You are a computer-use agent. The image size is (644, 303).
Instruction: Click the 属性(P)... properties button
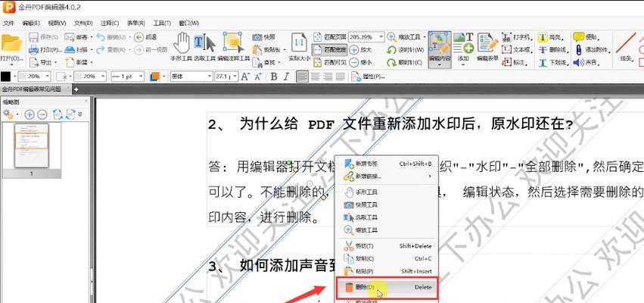368,76
